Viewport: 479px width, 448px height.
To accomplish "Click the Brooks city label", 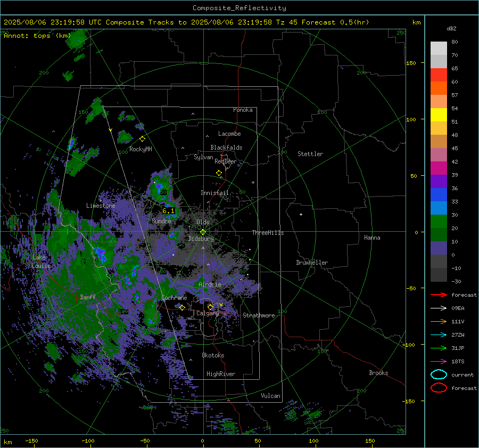I will tap(378, 373).
